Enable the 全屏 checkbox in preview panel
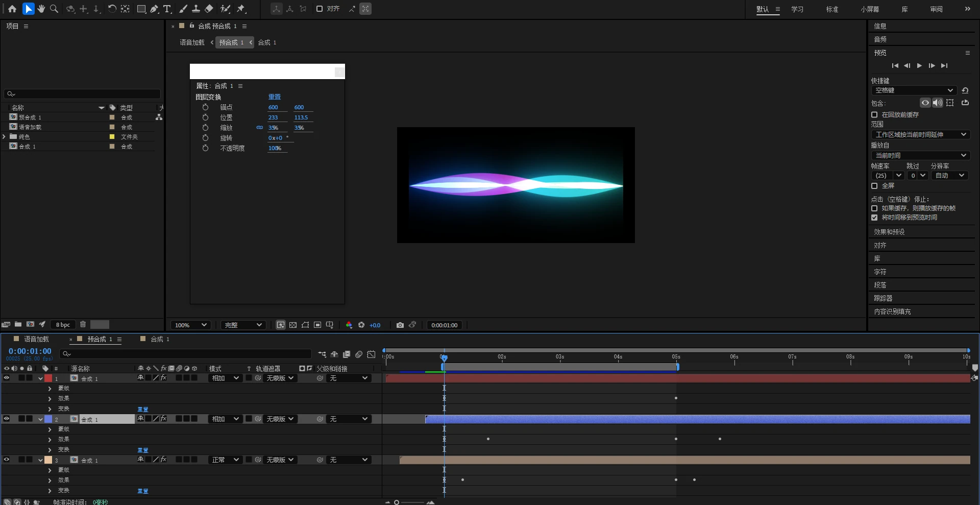 (874, 186)
